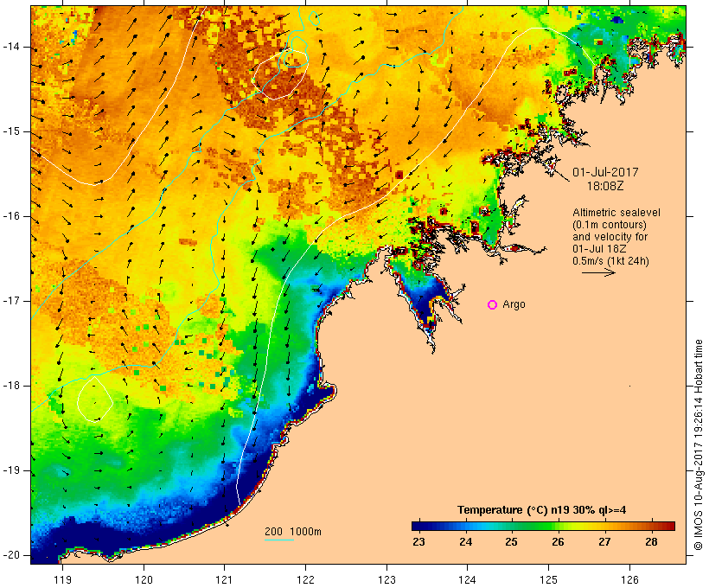709x588 pixels.
Task: Click the longitude axis label '126'
Action: pos(629,579)
